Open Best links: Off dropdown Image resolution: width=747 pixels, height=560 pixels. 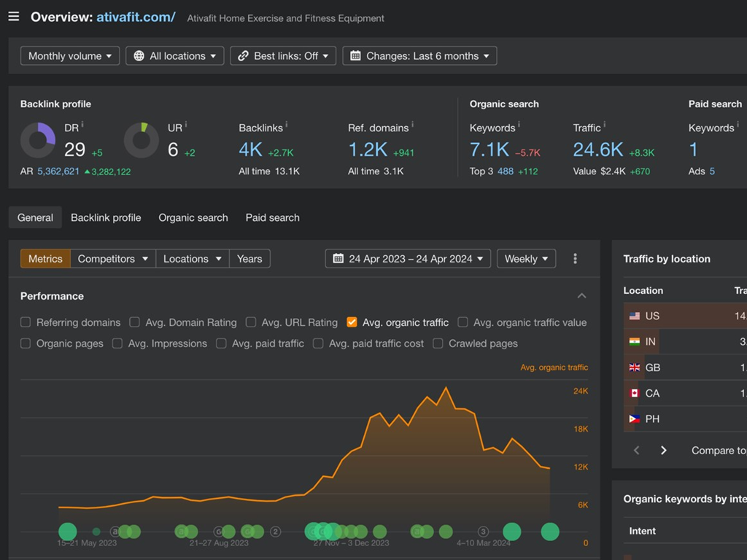(283, 55)
